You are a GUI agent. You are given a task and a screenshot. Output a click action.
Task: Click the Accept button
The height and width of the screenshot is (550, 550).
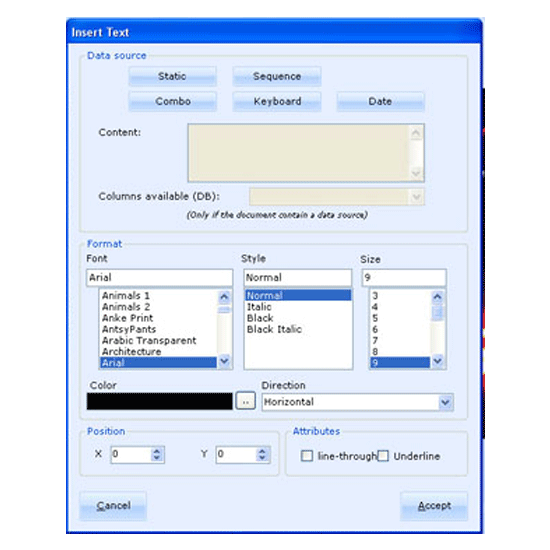(434, 506)
